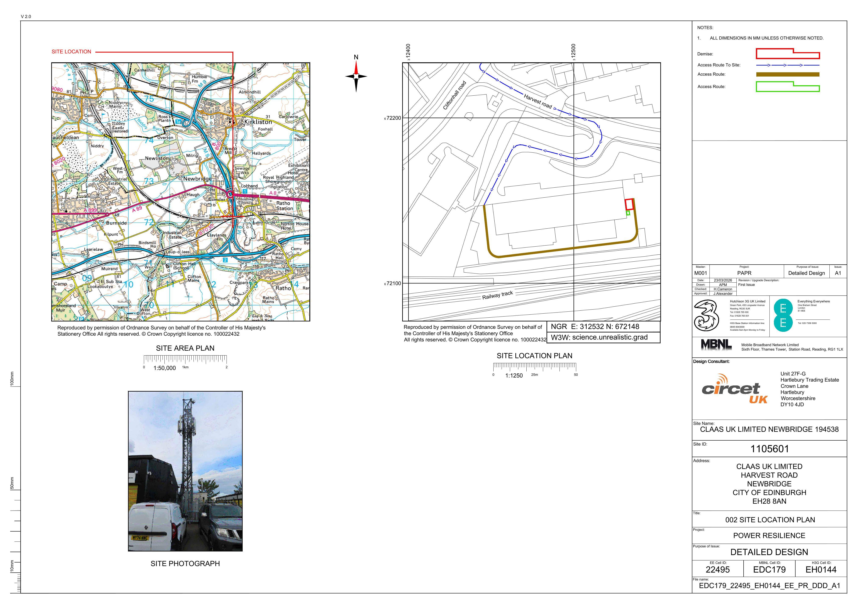Screen dimensions: 868x614
Task: Click the SITE LOCATION PLAN title
Action: point(535,356)
